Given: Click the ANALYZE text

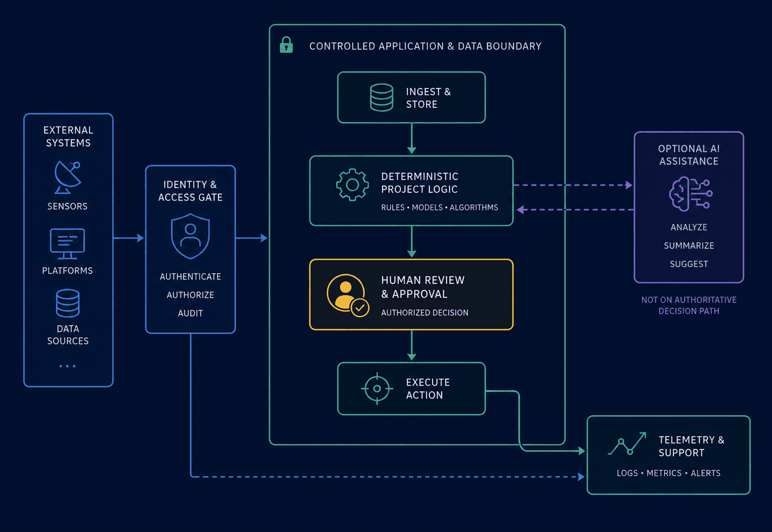Looking at the screenshot, I should [x=689, y=227].
